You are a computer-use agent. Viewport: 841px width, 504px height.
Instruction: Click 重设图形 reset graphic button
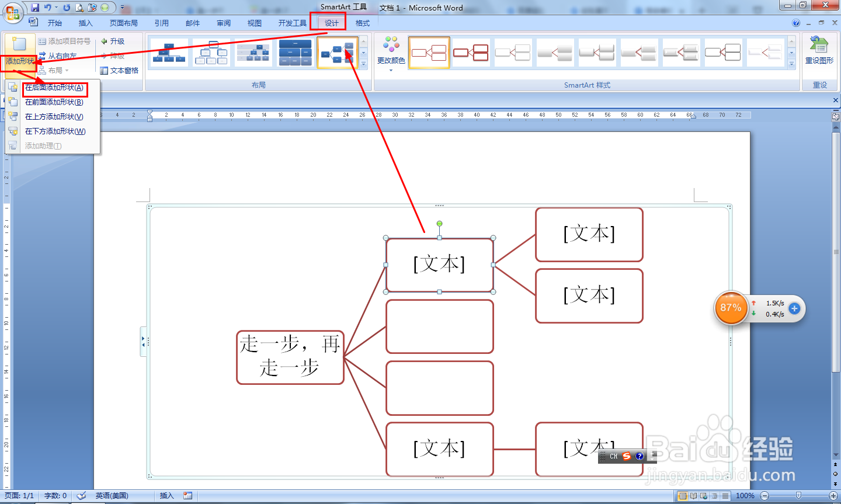(x=819, y=51)
